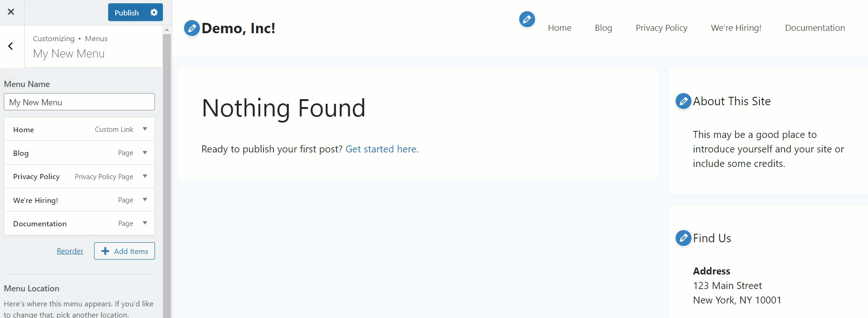Click the sidebar scrollbar up arrow
Viewport: 868px width, 318px height.
pyautogui.click(x=167, y=29)
